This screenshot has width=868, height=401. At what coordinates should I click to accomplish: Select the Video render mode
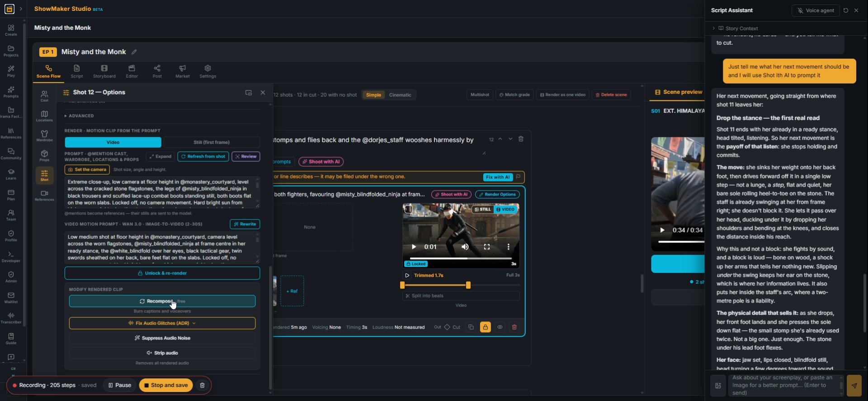click(113, 142)
